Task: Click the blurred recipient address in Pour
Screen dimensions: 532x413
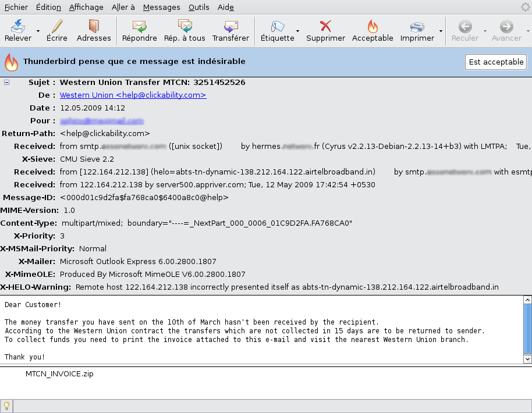Action: (x=102, y=121)
